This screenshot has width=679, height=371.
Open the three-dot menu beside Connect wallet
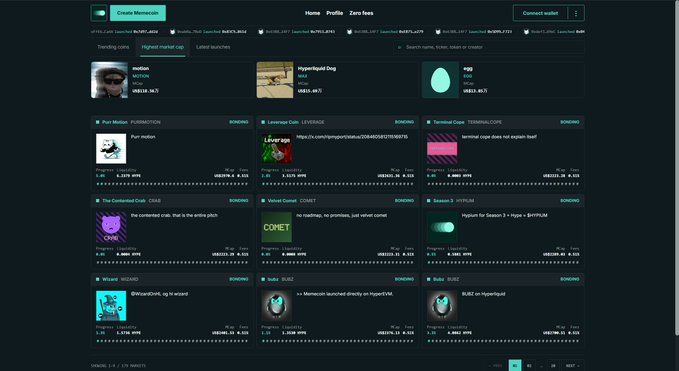(576, 13)
